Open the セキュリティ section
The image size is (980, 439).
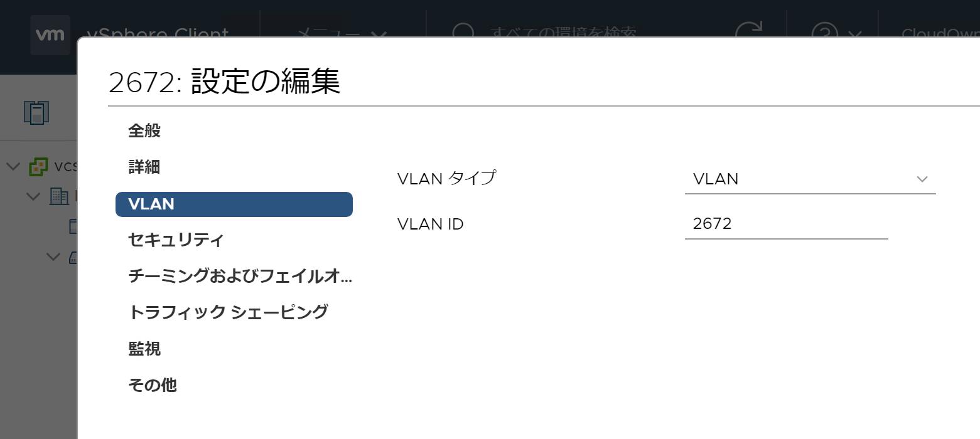[x=176, y=240]
